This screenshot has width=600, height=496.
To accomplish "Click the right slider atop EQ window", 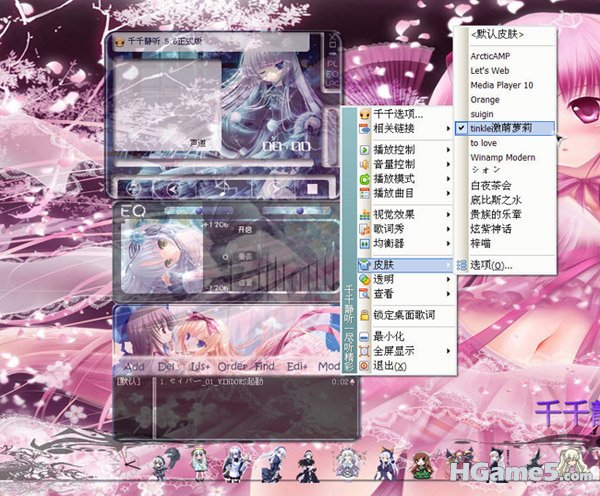I will pos(296,211).
